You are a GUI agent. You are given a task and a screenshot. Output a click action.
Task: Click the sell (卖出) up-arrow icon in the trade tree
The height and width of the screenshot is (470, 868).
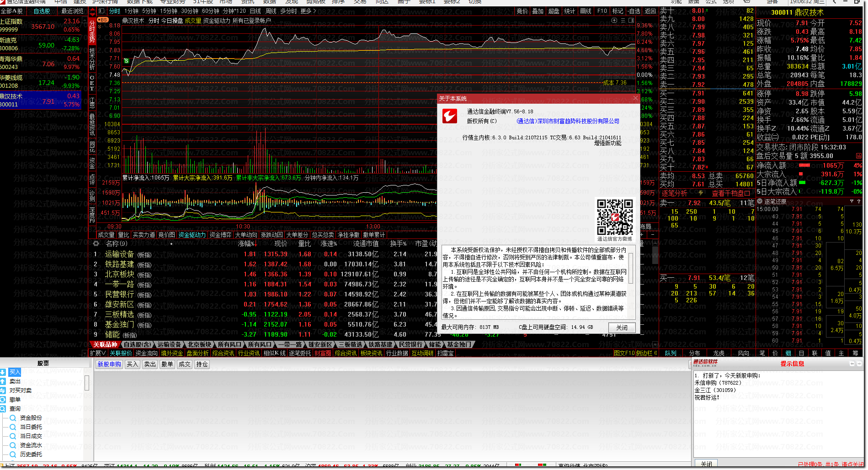point(3,381)
